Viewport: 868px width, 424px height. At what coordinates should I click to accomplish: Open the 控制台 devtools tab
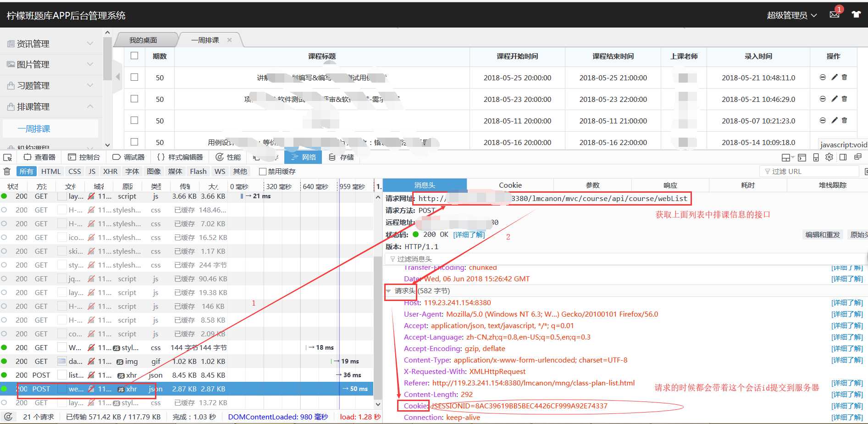(x=84, y=157)
